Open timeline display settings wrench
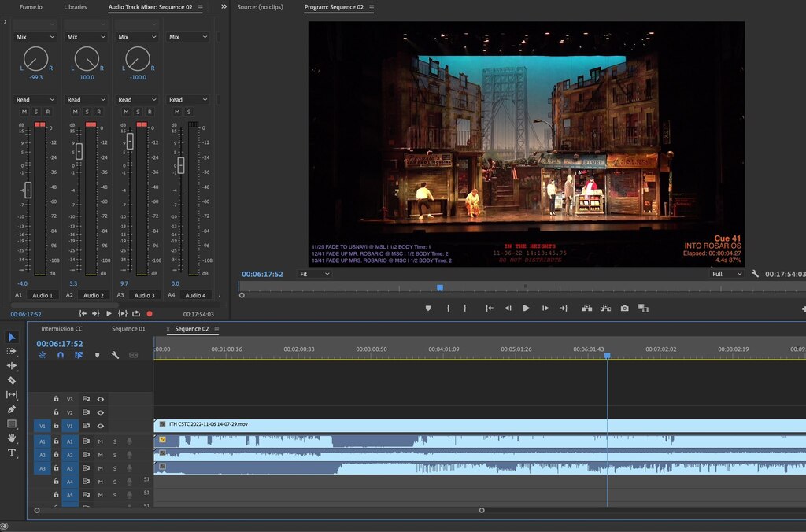Screen dimensions: 806x532 pos(115,355)
